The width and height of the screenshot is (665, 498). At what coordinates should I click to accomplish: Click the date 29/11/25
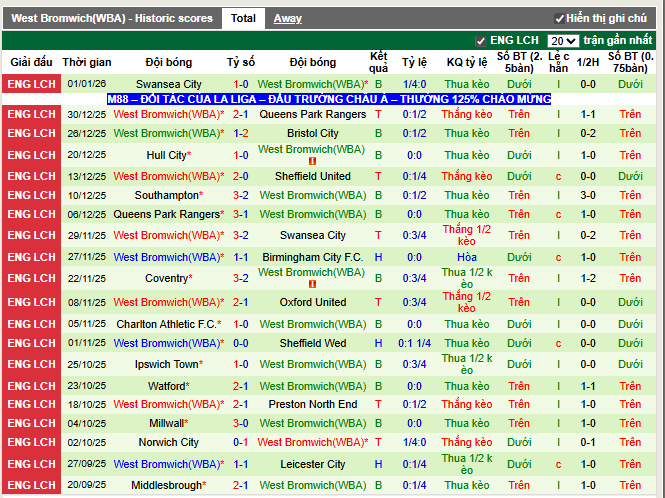87,235
